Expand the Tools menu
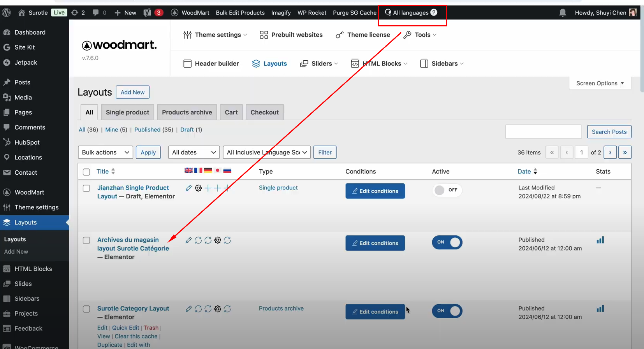The height and width of the screenshot is (349, 644). point(420,35)
